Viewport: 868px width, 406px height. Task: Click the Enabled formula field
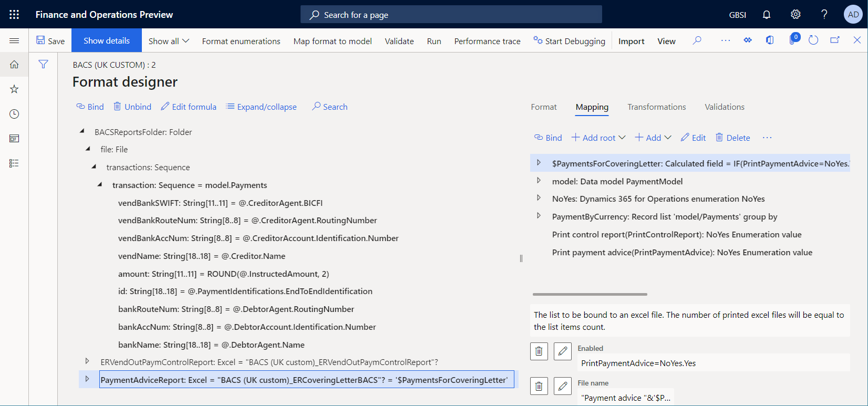pyautogui.click(x=714, y=363)
